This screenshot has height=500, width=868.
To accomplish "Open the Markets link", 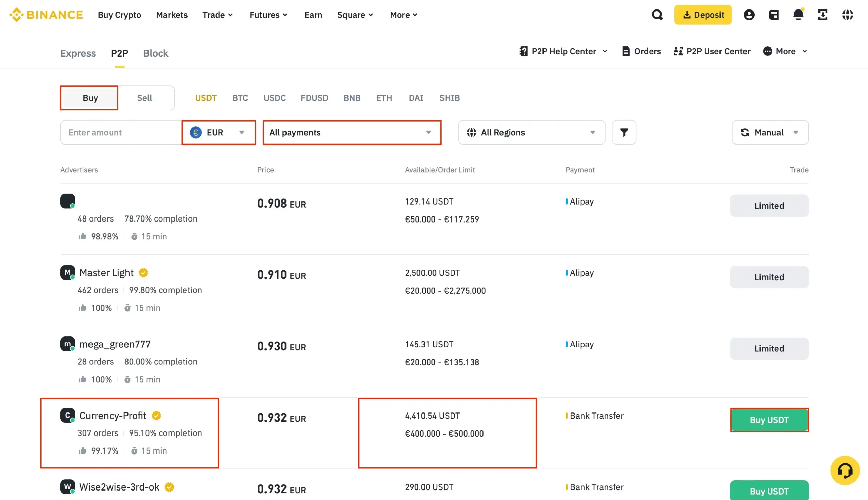I will click(172, 15).
